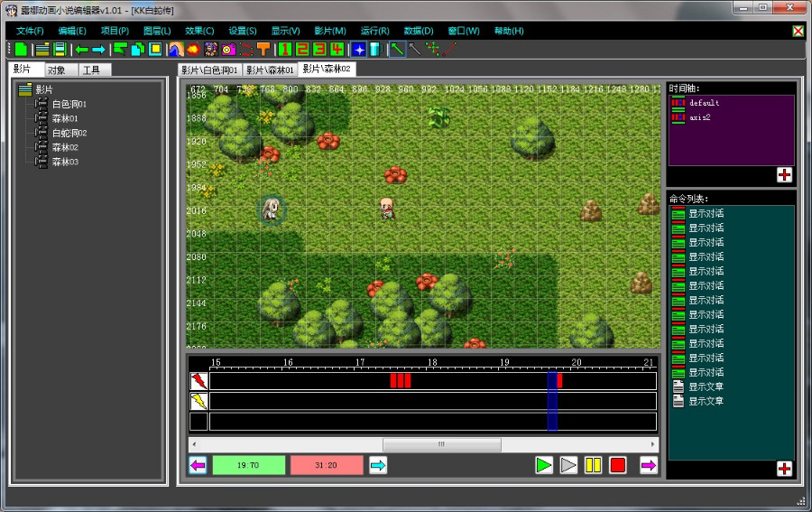Click the blue playhead marker on timeline
The width and height of the screenshot is (812, 512).
point(552,401)
